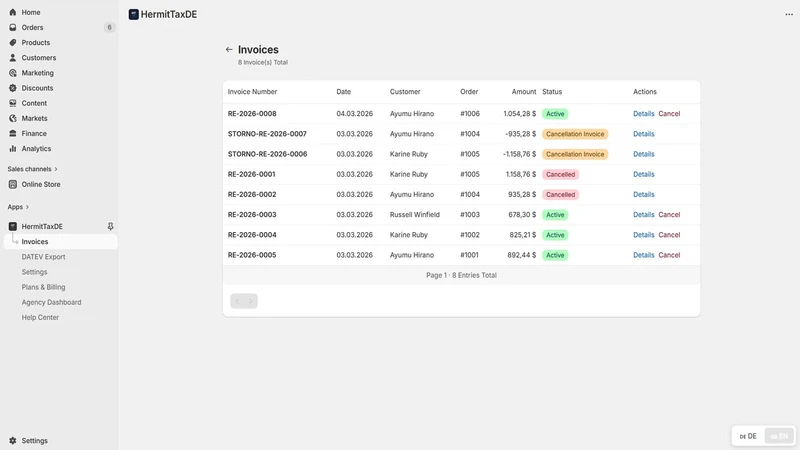Screen dimensions: 800x450
Task: Open HermitTaxDE Settings subpage
Action: click(x=34, y=272)
